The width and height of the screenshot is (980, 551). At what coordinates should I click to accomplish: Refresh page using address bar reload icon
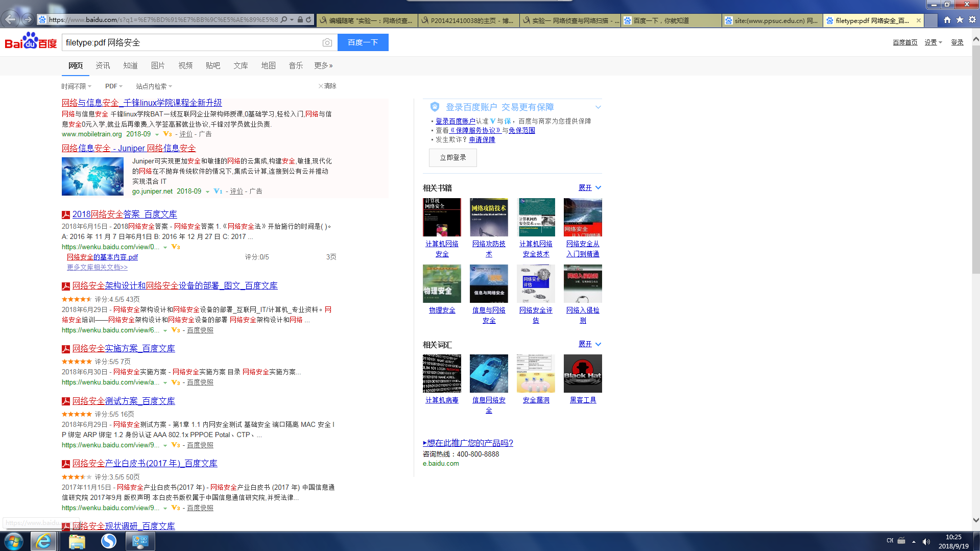point(308,20)
